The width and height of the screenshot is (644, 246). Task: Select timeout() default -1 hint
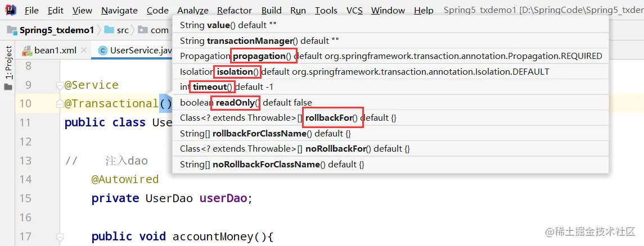tap(390, 87)
